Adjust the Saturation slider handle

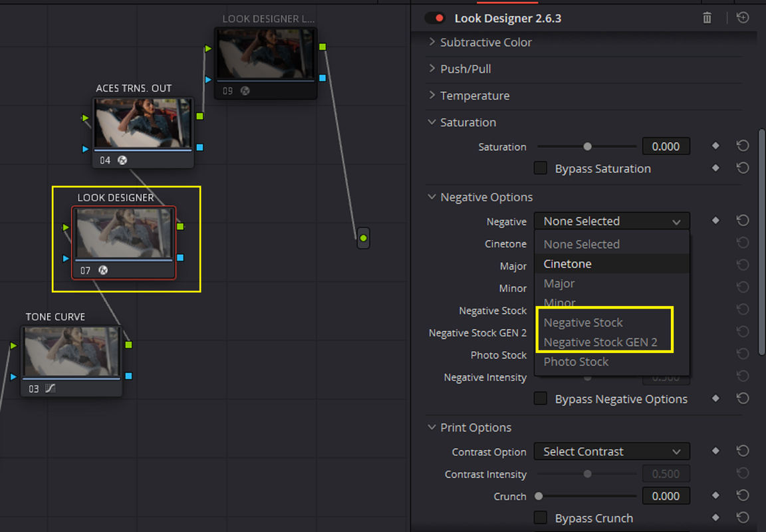(587, 146)
